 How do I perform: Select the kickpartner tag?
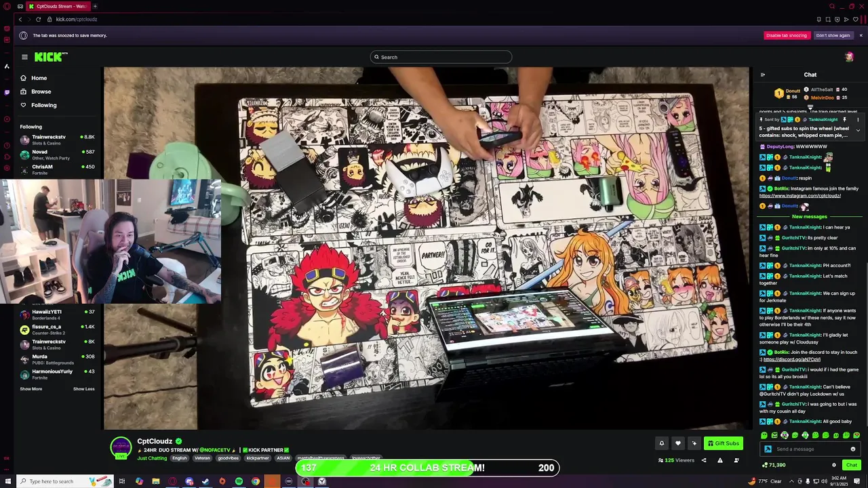(258, 458)
